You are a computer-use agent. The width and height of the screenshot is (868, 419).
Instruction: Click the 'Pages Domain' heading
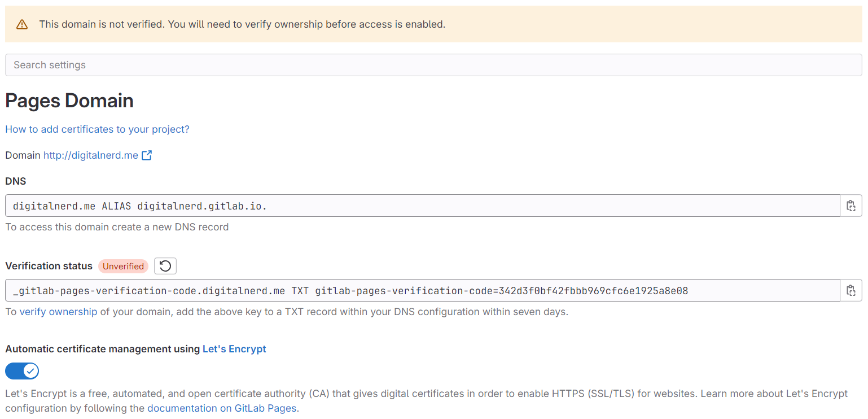pos(69,101)
